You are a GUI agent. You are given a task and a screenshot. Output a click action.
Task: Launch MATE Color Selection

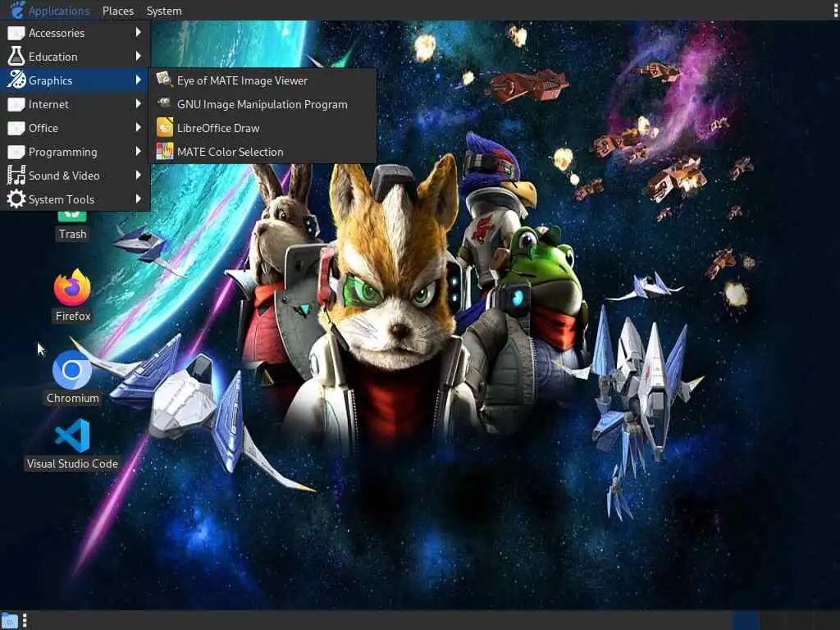262,152
